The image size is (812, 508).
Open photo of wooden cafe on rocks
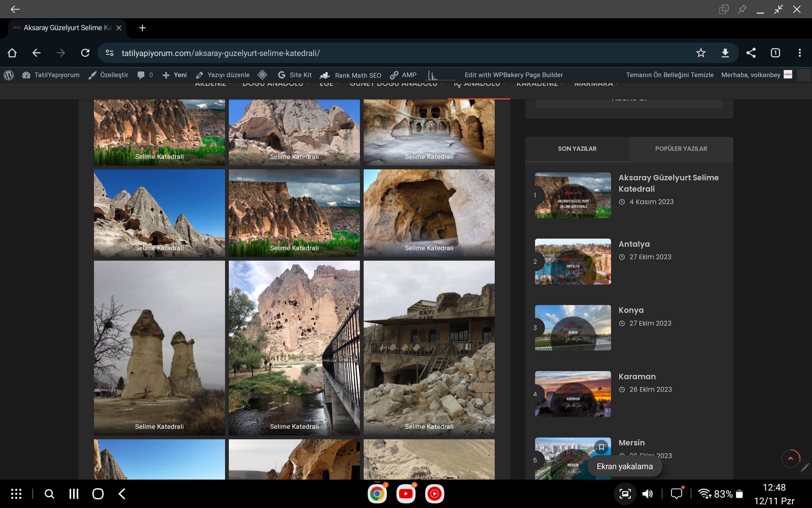tap(429, 348)
